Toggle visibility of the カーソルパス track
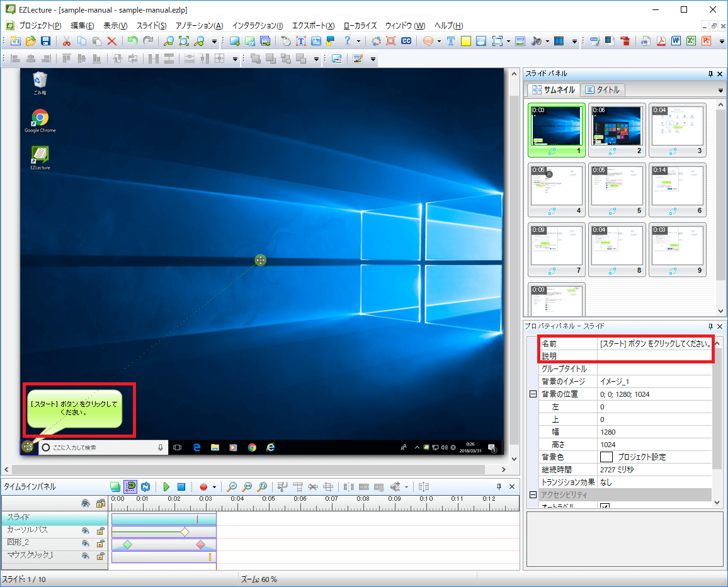The image size is (728, 587). [x=86, y=530]
